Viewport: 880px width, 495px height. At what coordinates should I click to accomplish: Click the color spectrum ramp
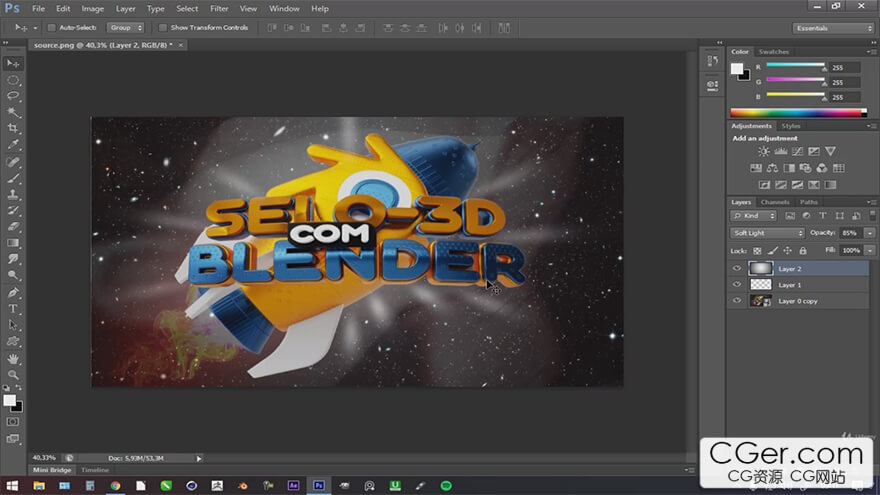[x=799, y=113]
